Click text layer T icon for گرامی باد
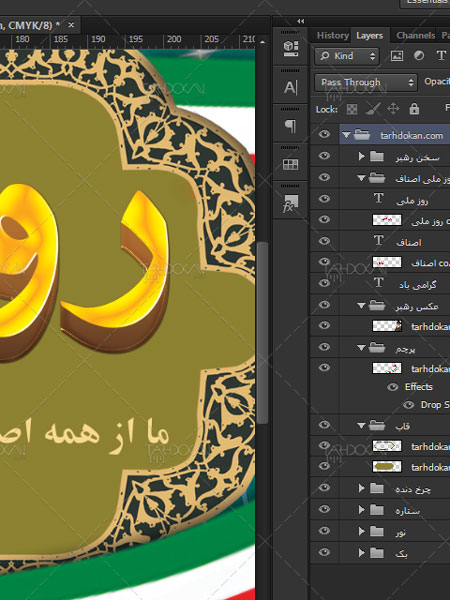Viewport: 450px width, 600px height. point(378,282)
